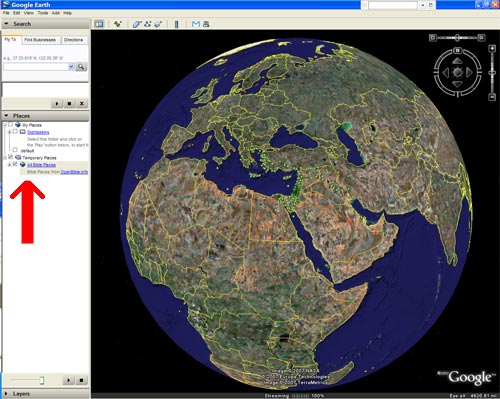500x399 pixels.
Task: Toggle the My Places checkbox
Action: [10, 124]
